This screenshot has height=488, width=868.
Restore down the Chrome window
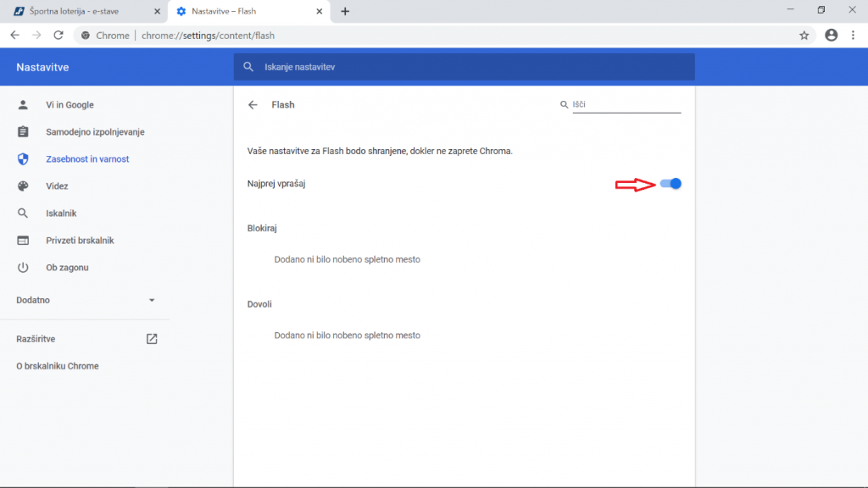pyautogui.click(x=821, y=9)
